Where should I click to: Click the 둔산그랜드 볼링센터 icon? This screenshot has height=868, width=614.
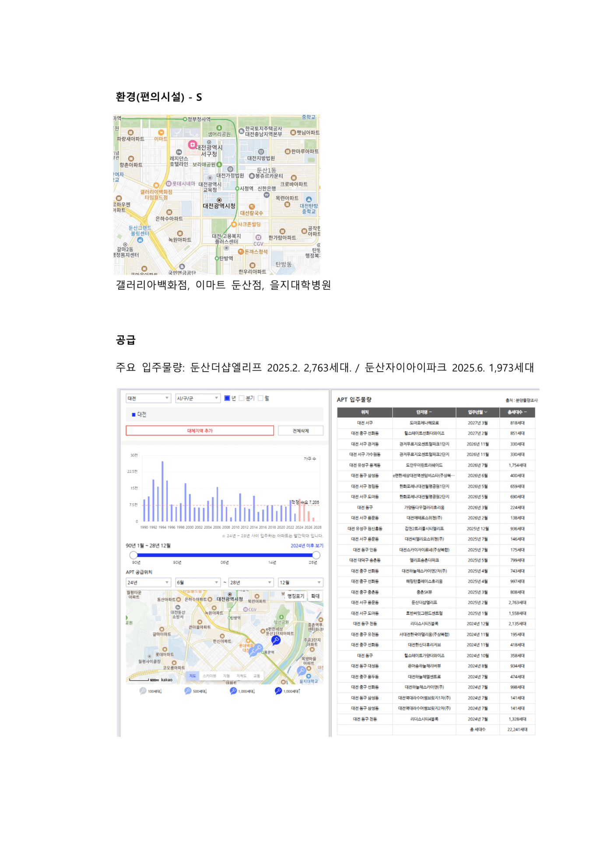coord(140,240)
